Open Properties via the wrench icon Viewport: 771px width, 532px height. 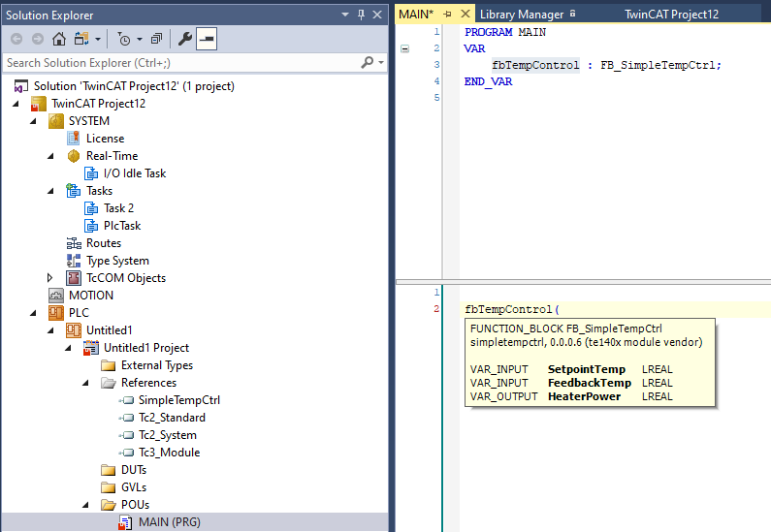[184, 39]
